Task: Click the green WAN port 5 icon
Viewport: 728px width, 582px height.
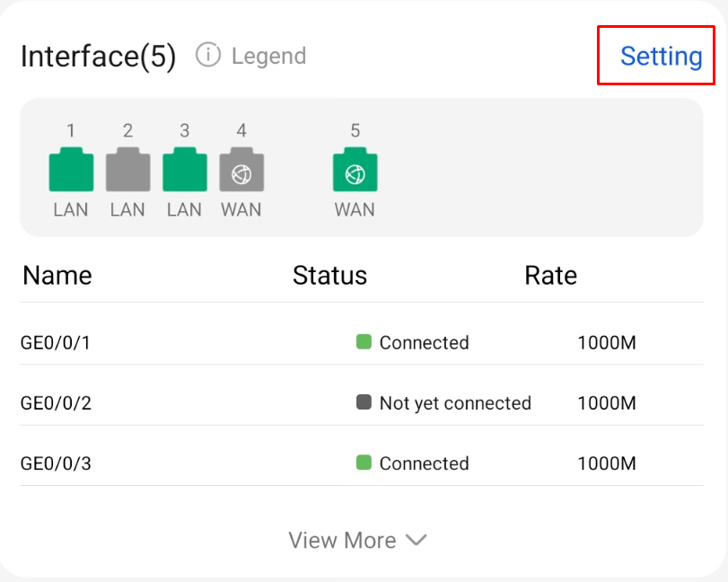Action: pyautogui.click(x=355, y=169)
